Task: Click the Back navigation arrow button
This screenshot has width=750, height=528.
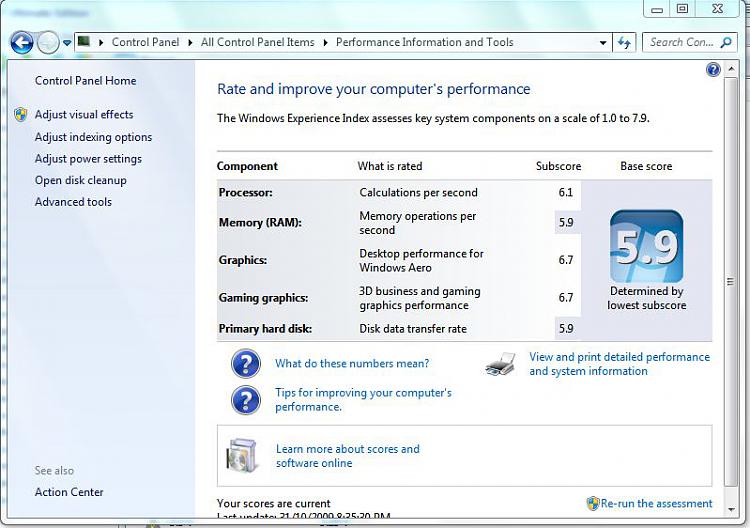Action: (22, 43)
